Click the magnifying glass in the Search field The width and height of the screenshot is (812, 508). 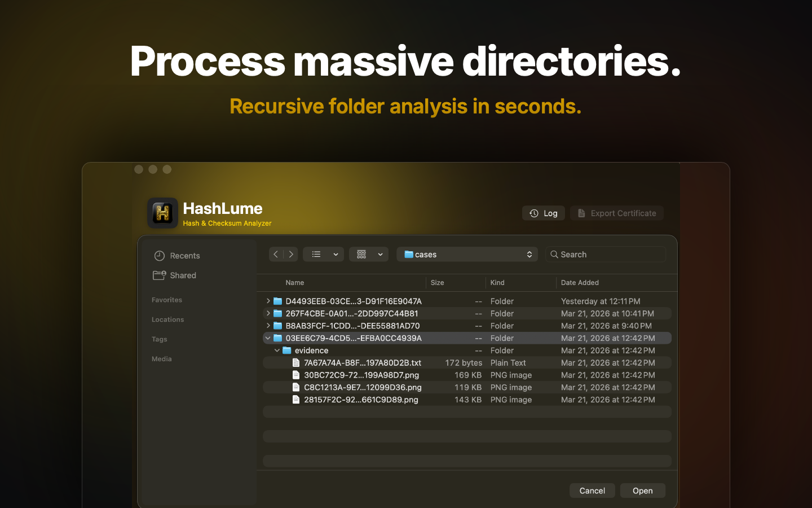coord(554,254)
